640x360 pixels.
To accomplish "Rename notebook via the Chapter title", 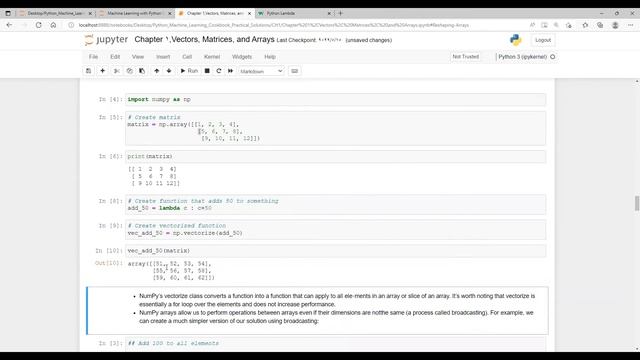I will tap(204, 40).
